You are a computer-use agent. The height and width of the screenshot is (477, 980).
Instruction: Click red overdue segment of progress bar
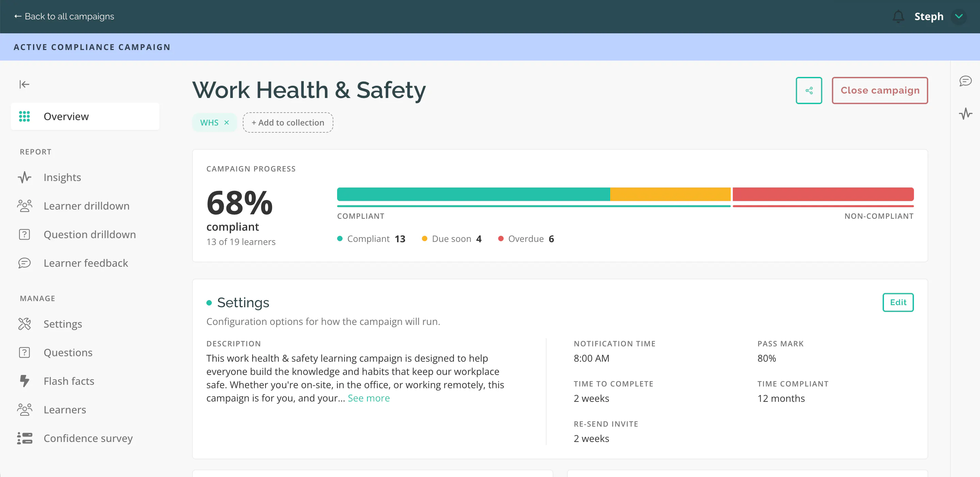(823, 194)
